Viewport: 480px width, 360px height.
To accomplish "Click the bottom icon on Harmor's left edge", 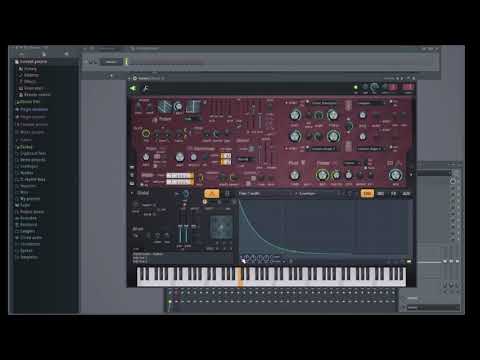I will pyautogui.click(x=132, y=183).
